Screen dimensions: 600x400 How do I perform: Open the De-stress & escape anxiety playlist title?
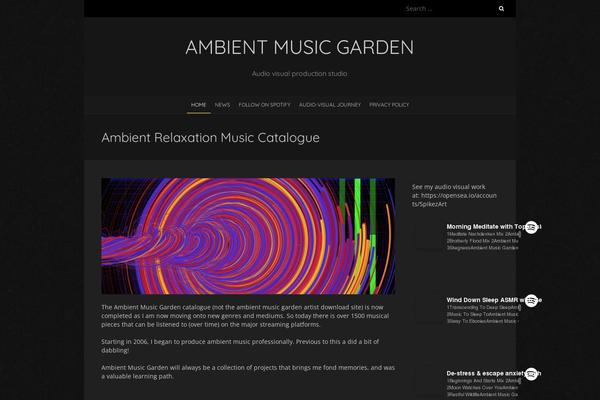click(x=485, y=373)
